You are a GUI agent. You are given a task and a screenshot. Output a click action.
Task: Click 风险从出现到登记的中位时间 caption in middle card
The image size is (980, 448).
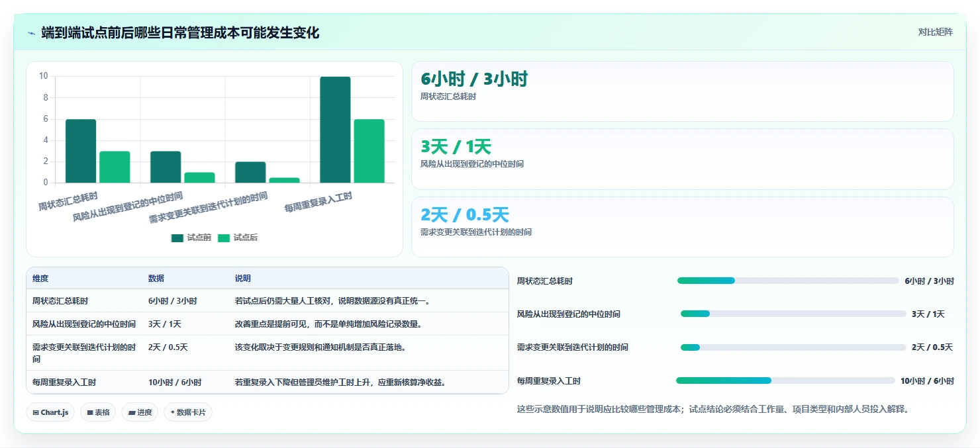(x=472, y=164)
